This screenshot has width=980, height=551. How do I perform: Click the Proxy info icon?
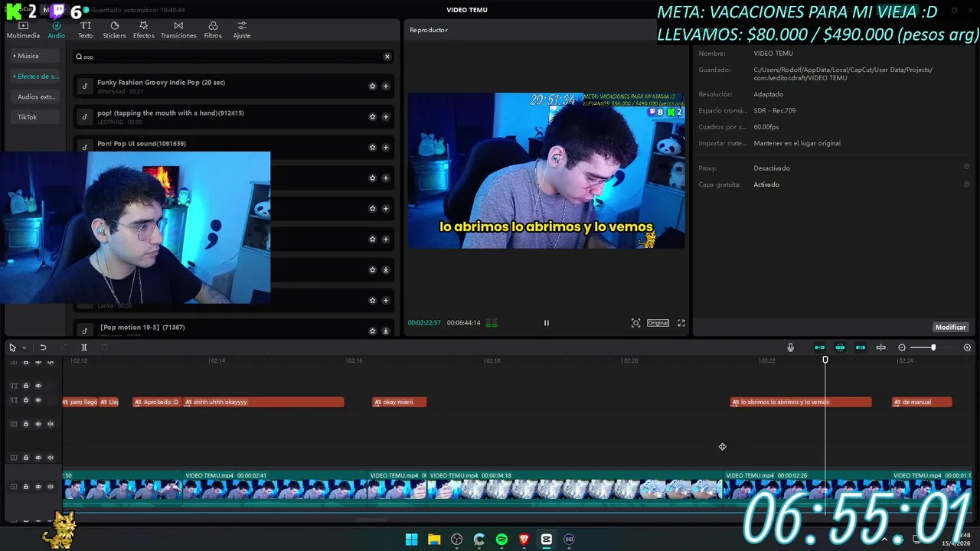point(966,168)
